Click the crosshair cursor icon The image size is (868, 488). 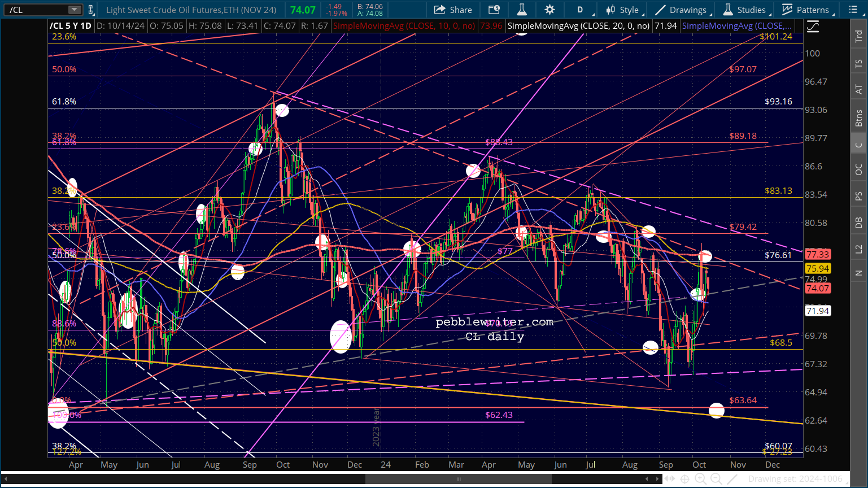(685, 479)
